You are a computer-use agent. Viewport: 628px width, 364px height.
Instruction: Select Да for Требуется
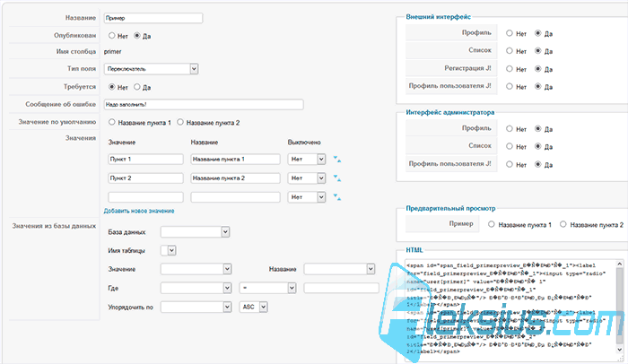pyautogui.click(x=137, y=86)
